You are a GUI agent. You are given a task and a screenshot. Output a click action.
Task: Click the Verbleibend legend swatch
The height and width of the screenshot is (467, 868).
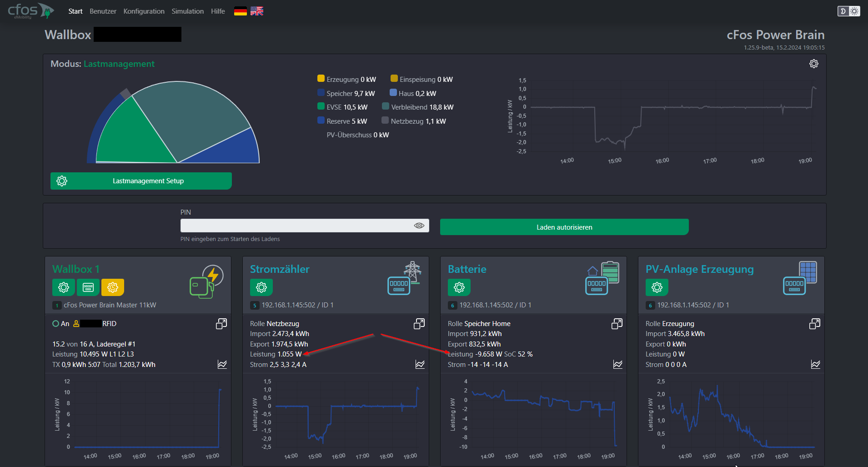(386, 106)
